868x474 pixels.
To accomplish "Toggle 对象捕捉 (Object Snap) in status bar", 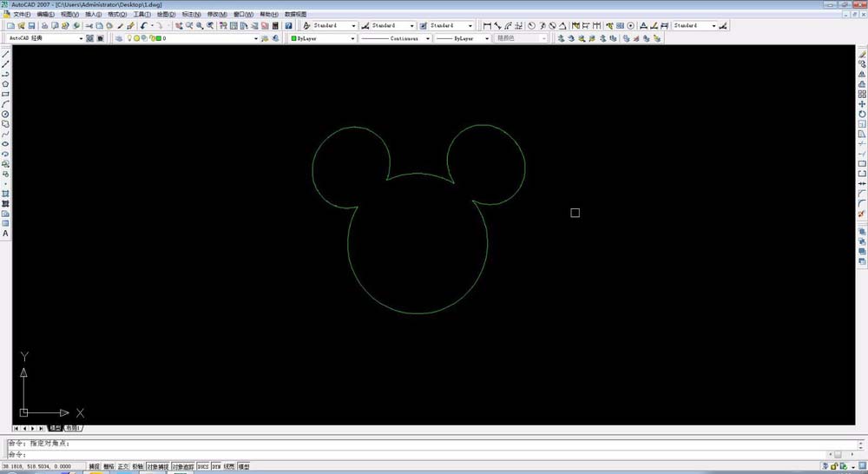I will coord(157,467).
